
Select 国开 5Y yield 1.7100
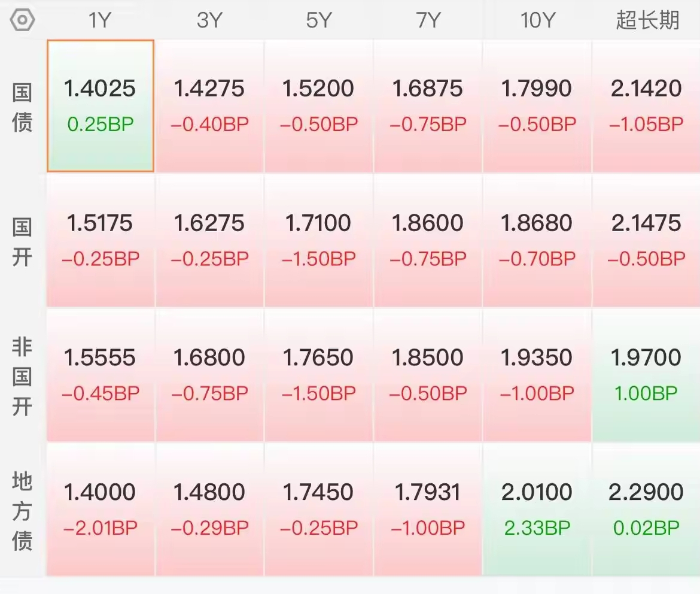tap(319, 241)
